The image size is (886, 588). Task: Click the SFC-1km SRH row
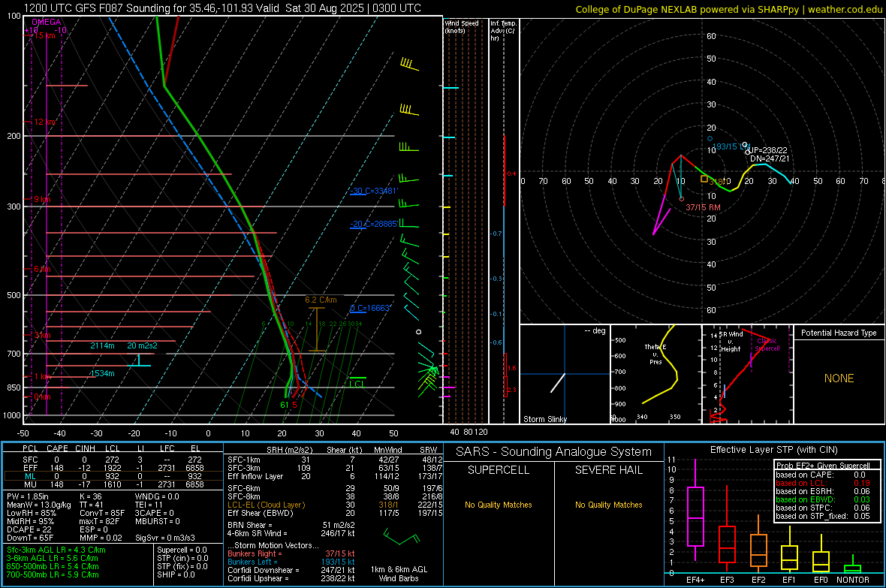tap(335, 460)
